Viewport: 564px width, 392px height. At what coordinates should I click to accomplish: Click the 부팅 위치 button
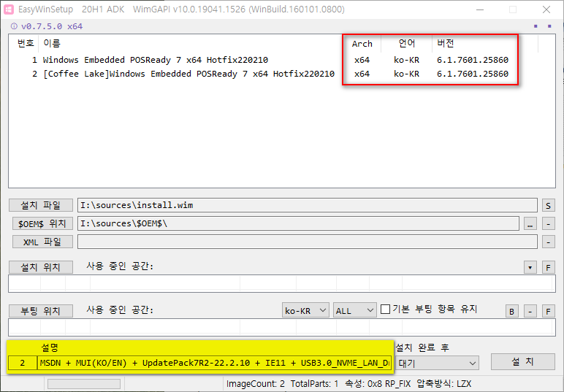(x=41, y=311)
